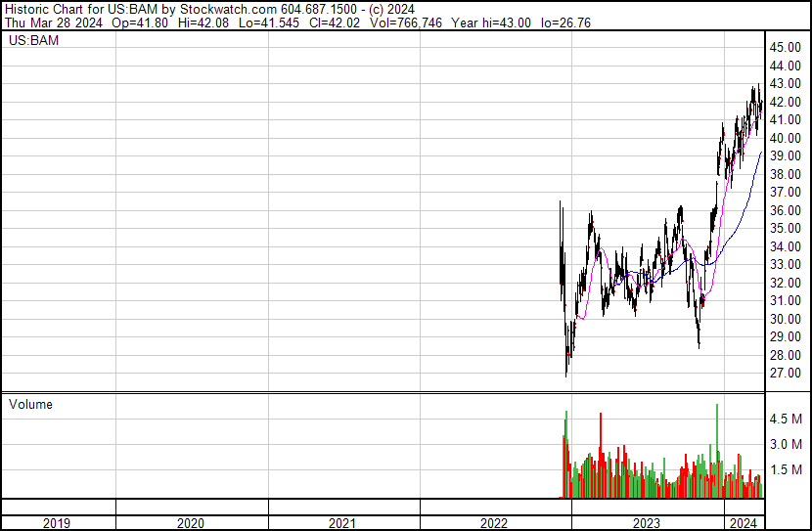The height and width of the screenshot is (531, 812).
Task: Select the 2024 year label
Action: pyautogui.click(x=743, y=523)
